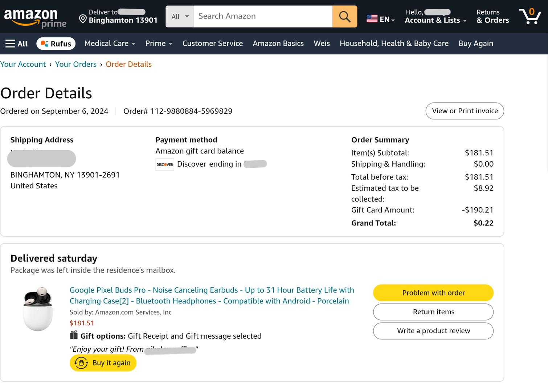
Task: Expand the Medical Care menu
Action: coord(110,44)
